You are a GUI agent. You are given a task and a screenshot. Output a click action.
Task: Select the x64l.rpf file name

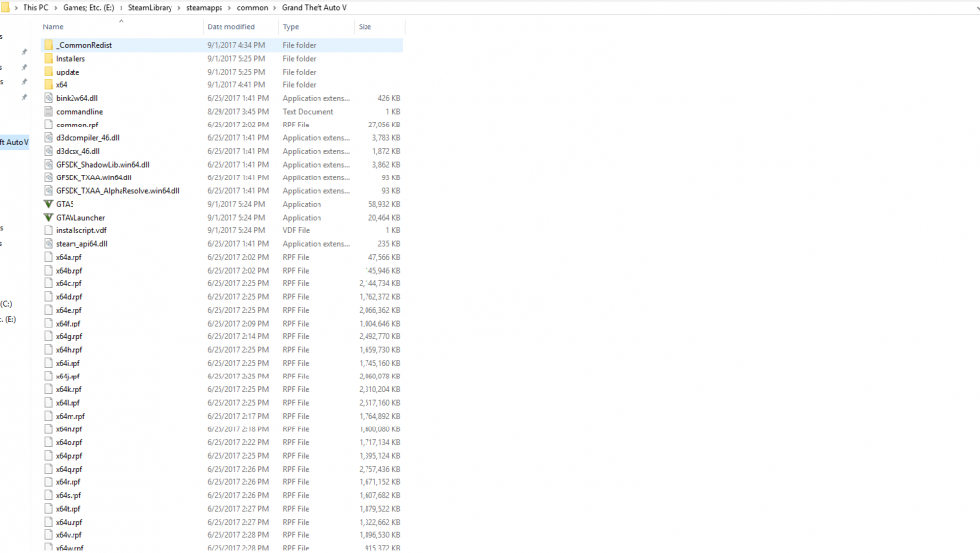(x=69, y=403)
